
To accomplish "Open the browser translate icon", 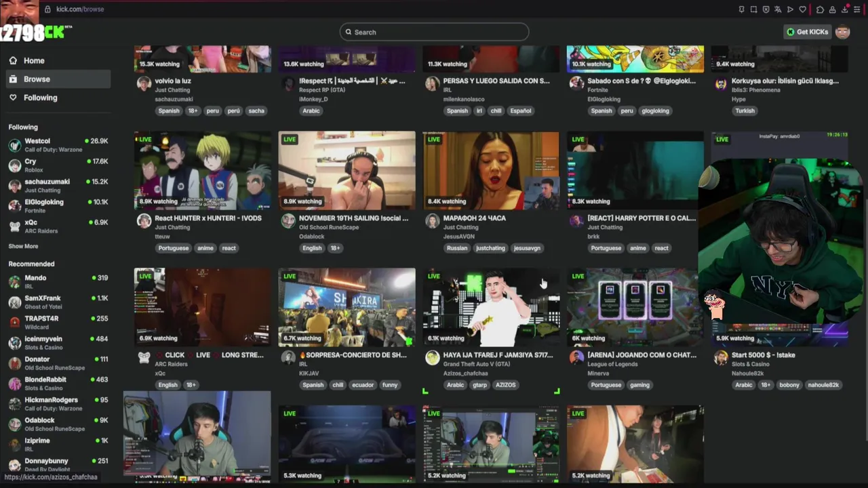I will point(778,9).
